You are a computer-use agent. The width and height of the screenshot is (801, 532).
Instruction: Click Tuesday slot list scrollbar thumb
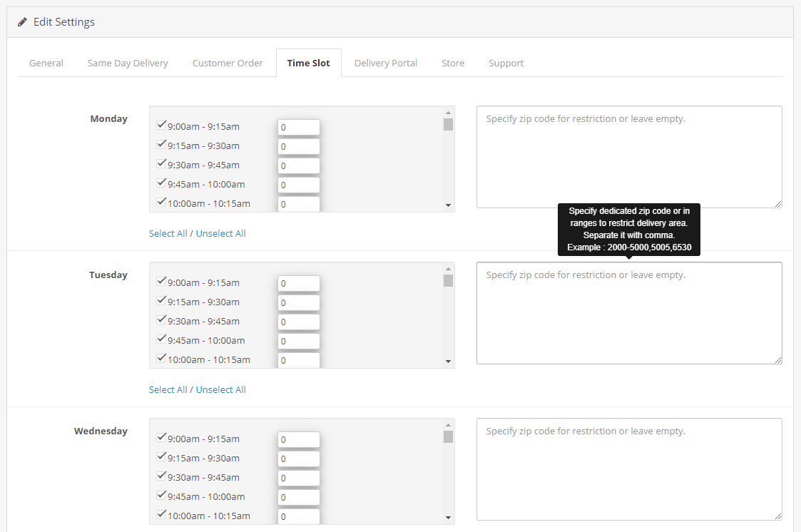[x=448, y=281]
